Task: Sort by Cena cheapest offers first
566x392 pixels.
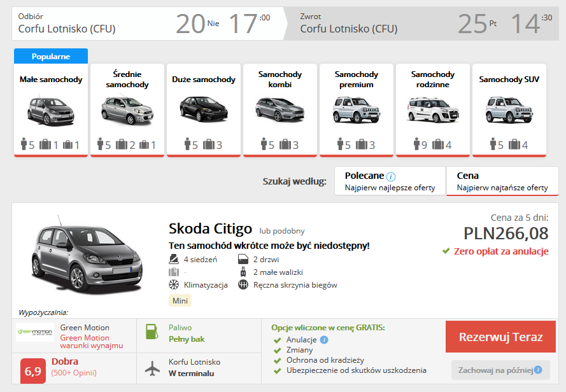Action: [502, 181]
